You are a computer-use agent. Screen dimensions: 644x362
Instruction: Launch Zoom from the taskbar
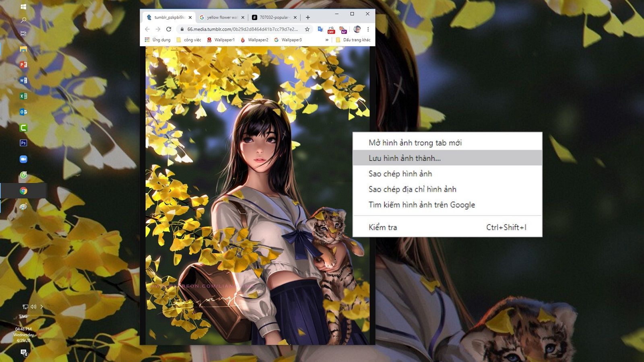tap(23, 159)
